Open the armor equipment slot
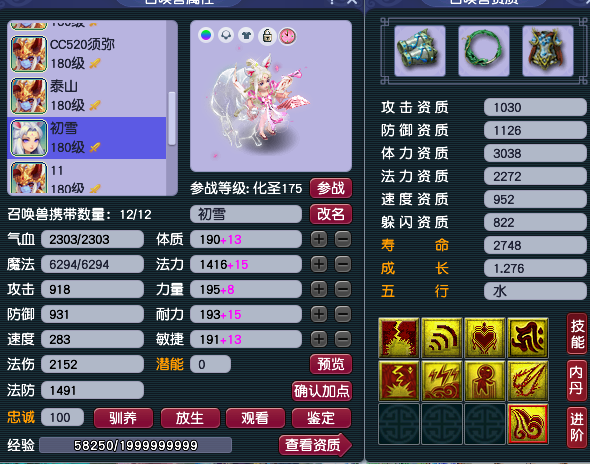590x464 pixels. click(x=547, y=51)
